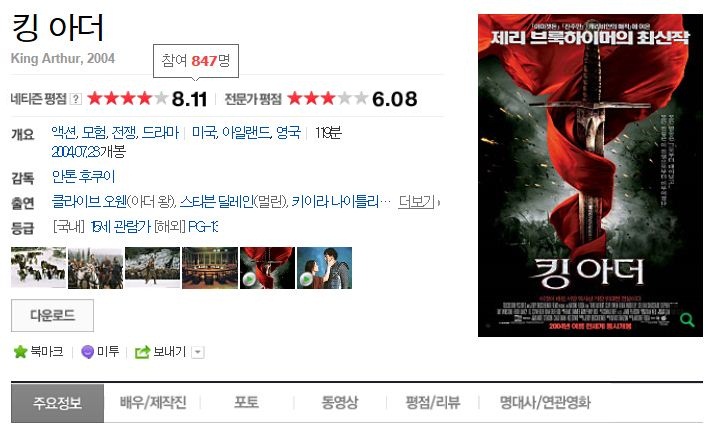Play the video thumbnail of the couple
This screenshot has height=430, width=711.
point(324,268)
